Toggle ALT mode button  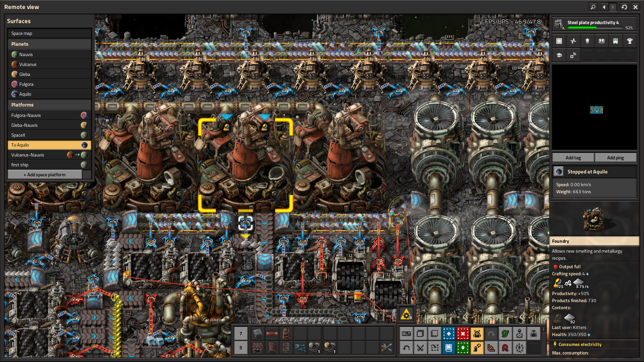tap(406, 334)
